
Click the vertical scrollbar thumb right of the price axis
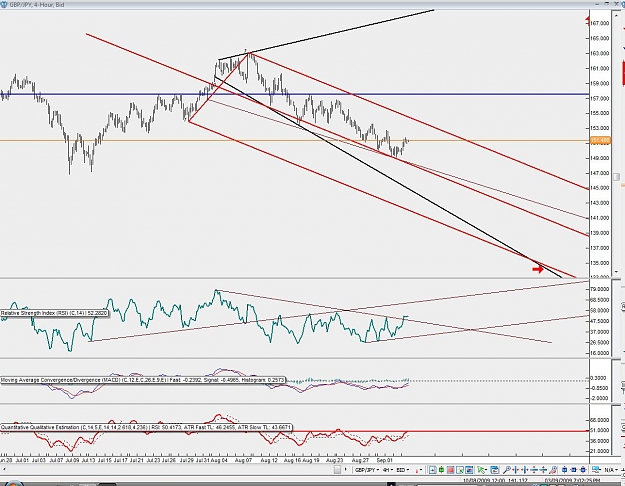pos(617,176)
